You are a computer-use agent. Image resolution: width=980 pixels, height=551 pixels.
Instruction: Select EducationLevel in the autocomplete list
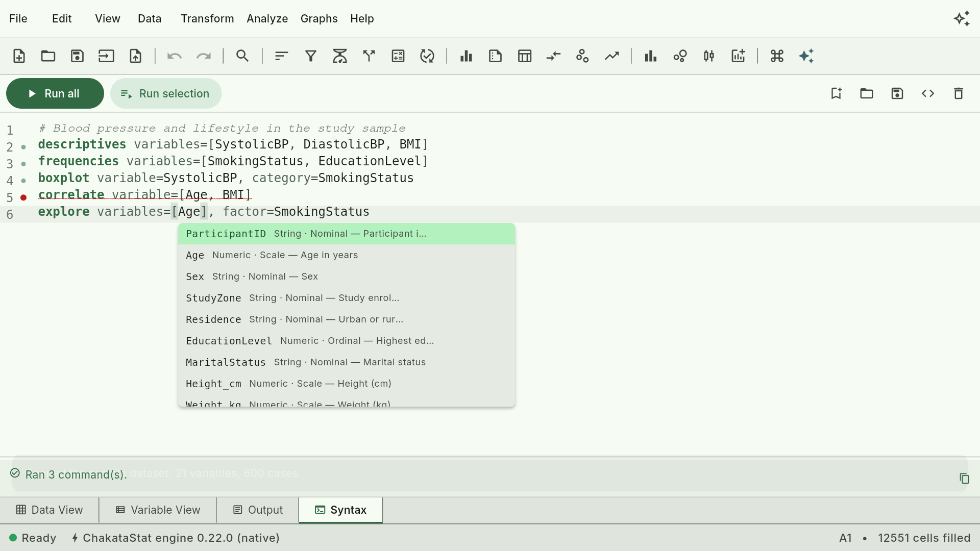click(x=347, y=341)
